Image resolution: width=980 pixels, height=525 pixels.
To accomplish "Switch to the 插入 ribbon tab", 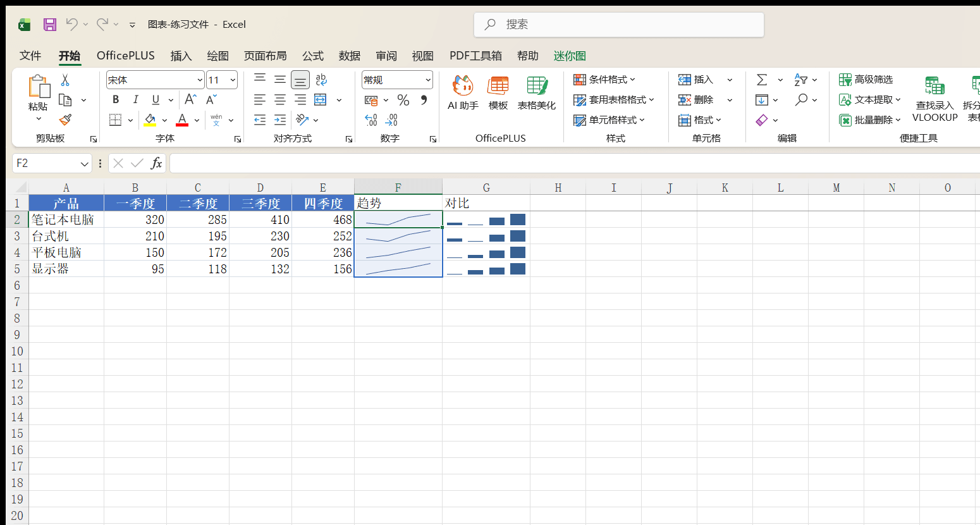I will coord(181,56).
